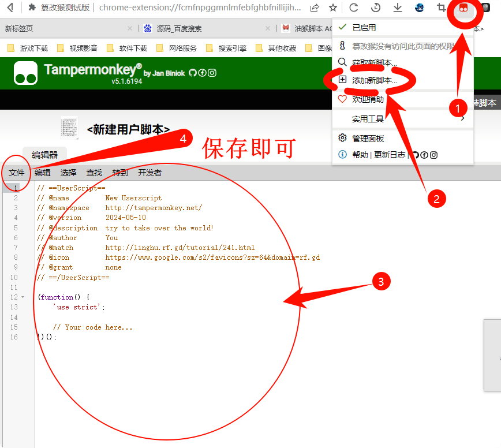The image size is (501, 448).
Task: Click the browser back arrow
Action: click(x=10, y=8)
